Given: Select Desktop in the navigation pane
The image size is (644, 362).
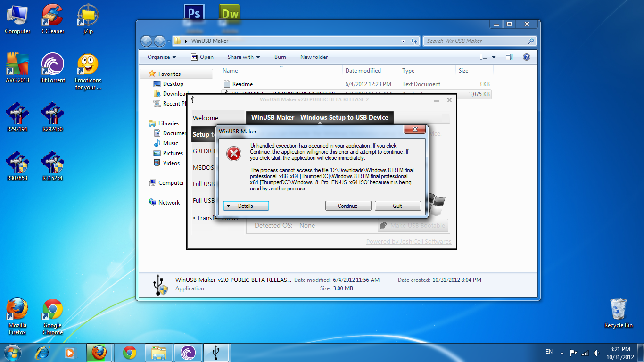Looking at the screenshot, I should click(x=173, y=84).
